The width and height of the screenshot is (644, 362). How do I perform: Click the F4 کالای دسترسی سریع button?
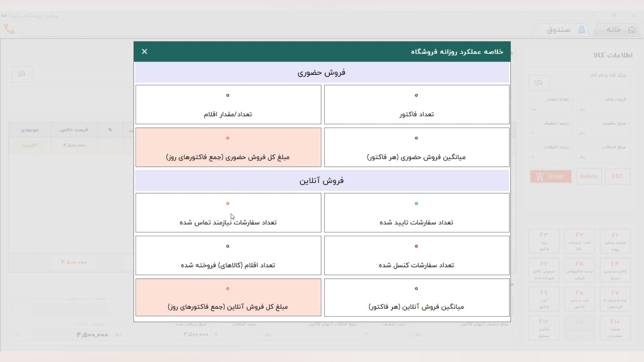pos(615,270)
